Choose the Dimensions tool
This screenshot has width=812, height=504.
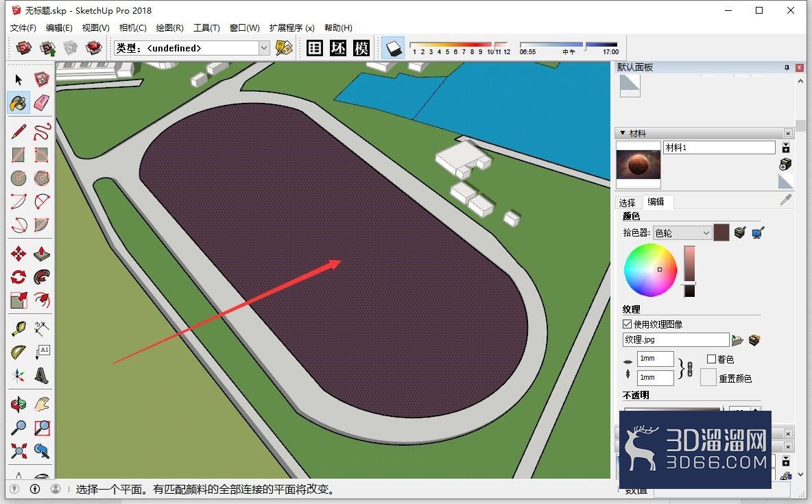[41, 329]
